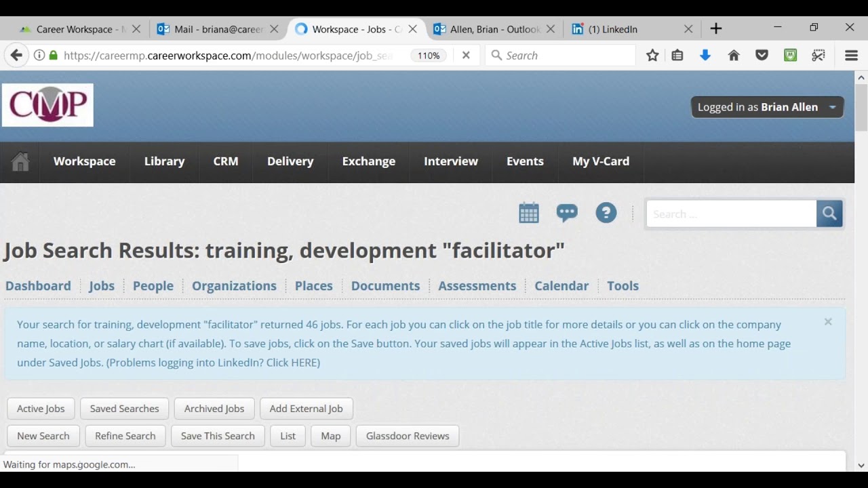
Task: Select the Organizations sub-tab
Action: pos(234,286)
